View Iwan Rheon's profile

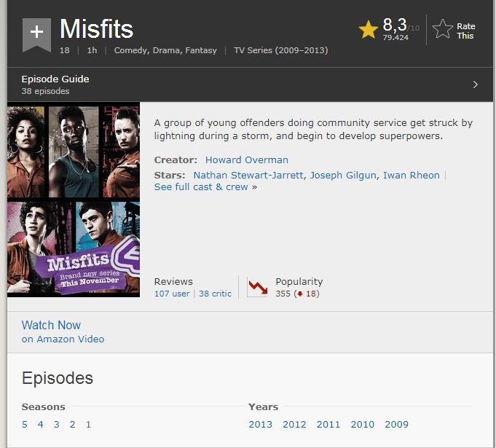click(x=412, y=175)
